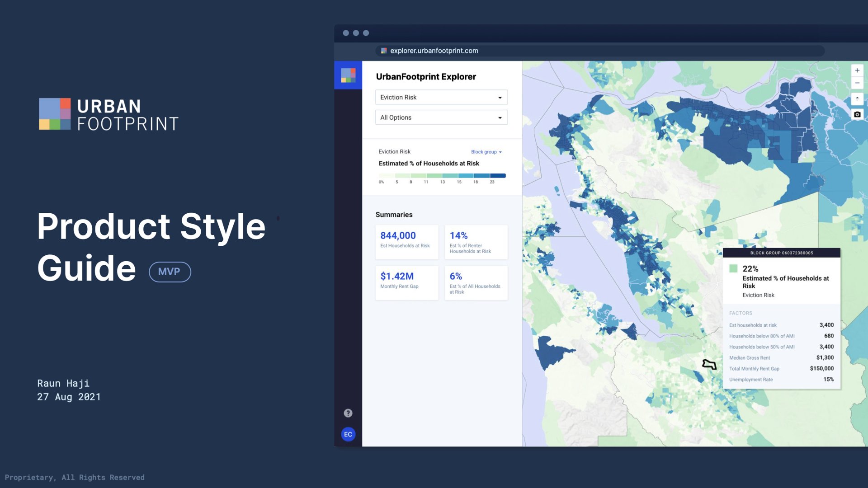868x488 pixels.
Task: Click the FACTORS heading in the popup
Action: (x=741, y=313)
